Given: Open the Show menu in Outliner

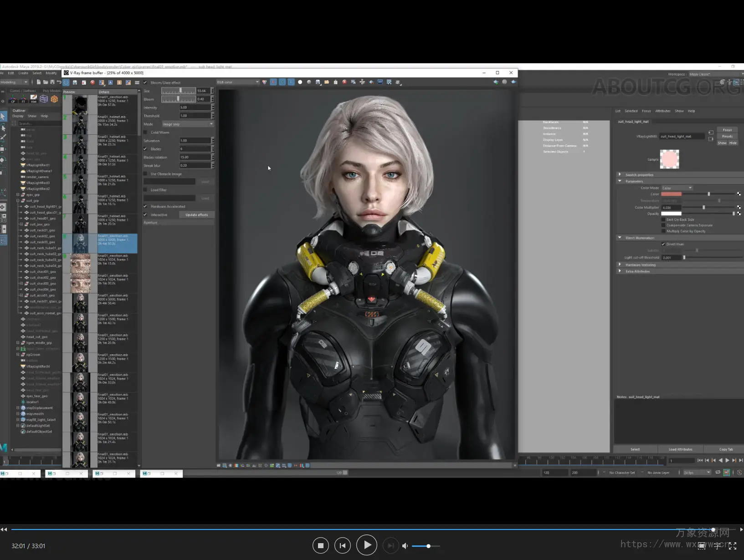Looking at the screenshot, I should [32, 116].
